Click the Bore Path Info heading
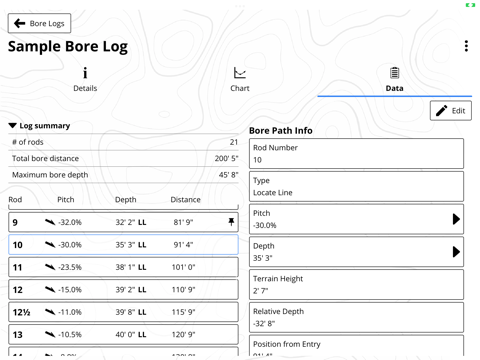The image size is (480, 360). point(281,131)
